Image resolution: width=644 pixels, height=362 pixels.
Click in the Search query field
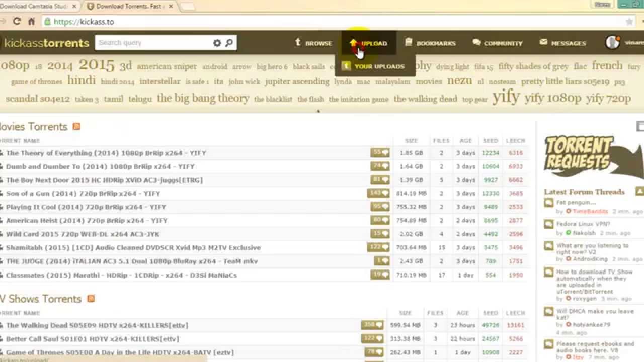[x=153, y=43]
